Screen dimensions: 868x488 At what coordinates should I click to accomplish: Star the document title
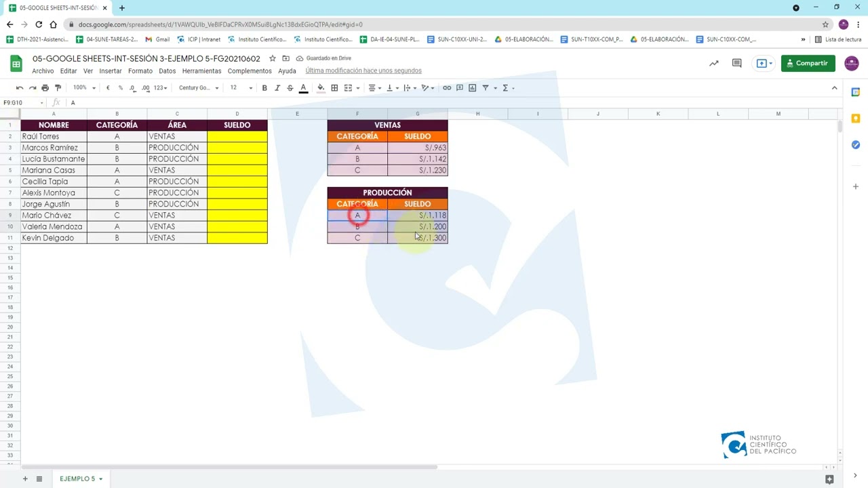(x=273, y=58)
